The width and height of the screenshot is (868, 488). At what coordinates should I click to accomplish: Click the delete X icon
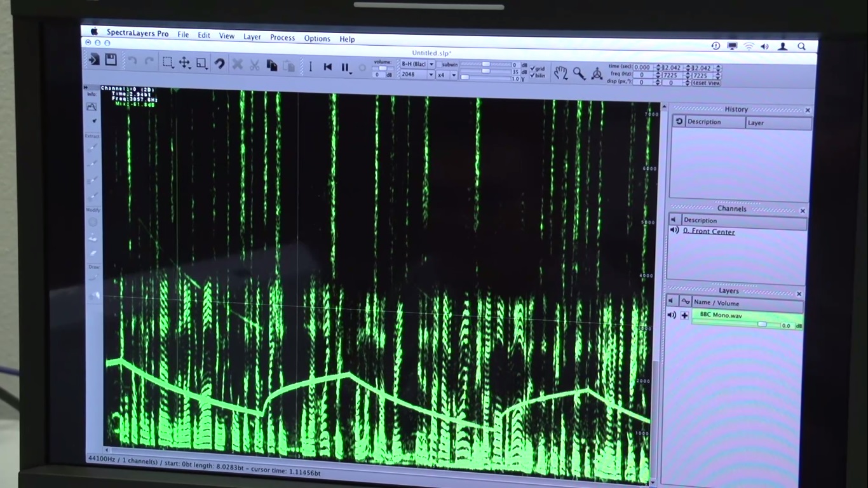(x=237, y=64)
